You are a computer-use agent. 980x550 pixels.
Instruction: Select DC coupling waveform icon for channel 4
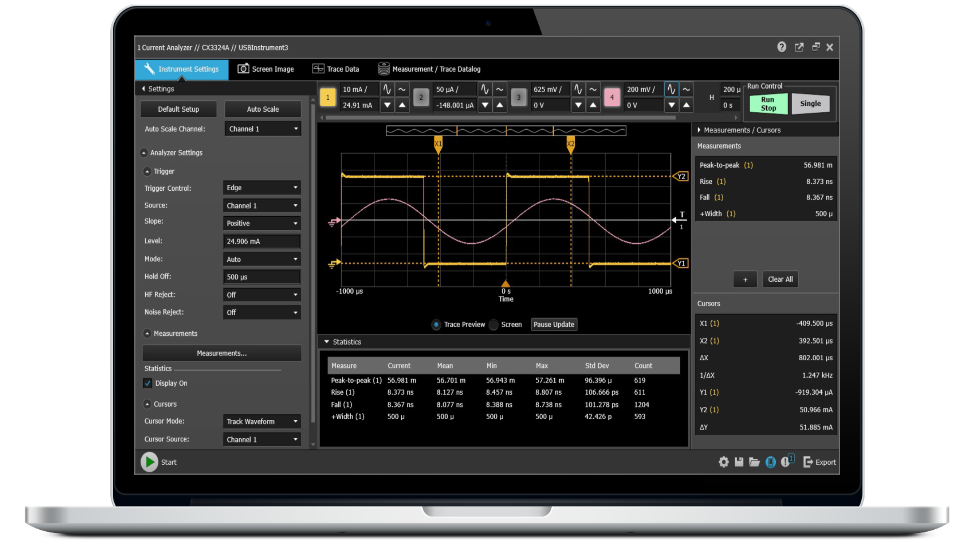[671, 89]
